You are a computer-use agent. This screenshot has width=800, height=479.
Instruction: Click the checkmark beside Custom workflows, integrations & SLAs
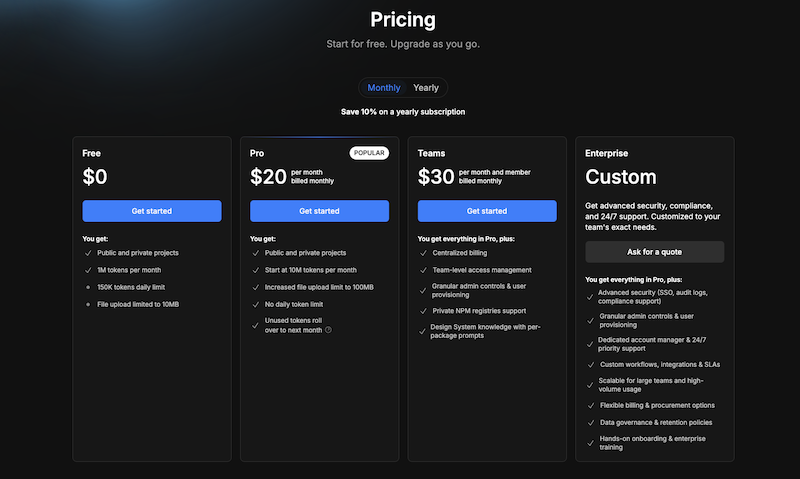(591, 365)
